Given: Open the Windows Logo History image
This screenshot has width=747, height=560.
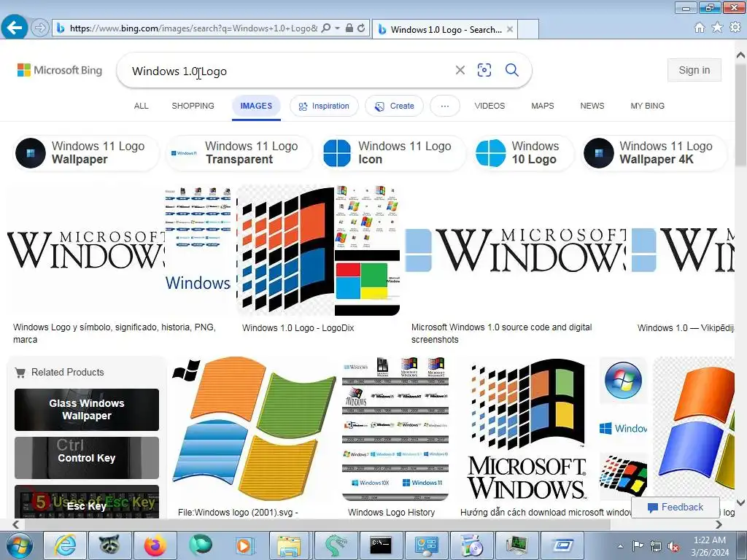Looking at the screenshot, I should click(395, 429).
